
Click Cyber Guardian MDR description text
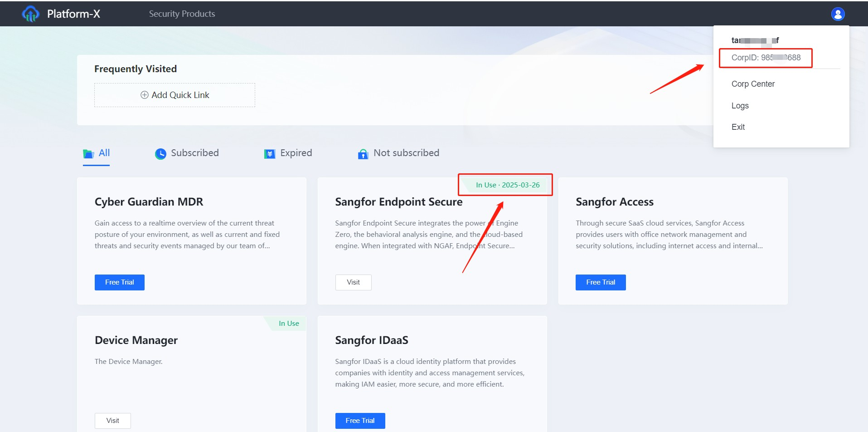[x=187, y=235]
